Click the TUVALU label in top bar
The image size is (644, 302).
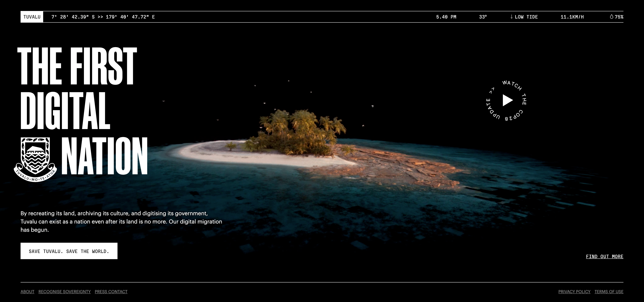click(32, 17)
